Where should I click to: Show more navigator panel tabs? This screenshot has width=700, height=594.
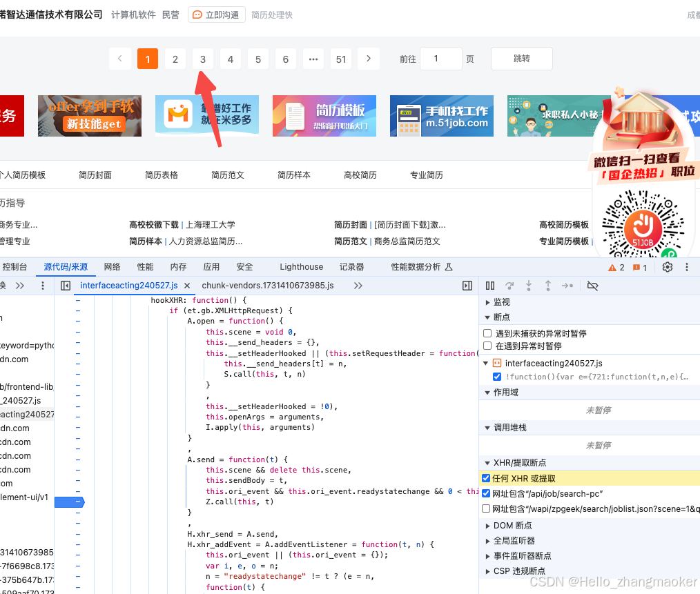pyautogui.click(x=20, y=286)
